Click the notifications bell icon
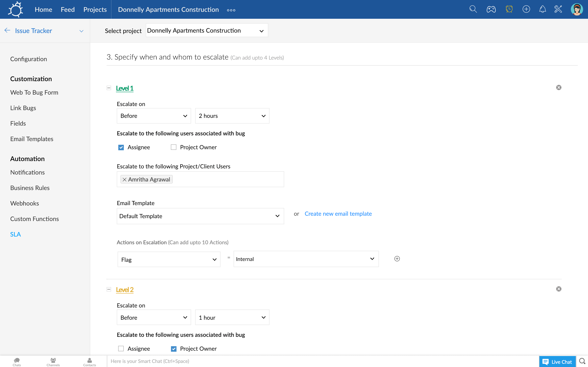588x367 pixels. tap(542, 9)
